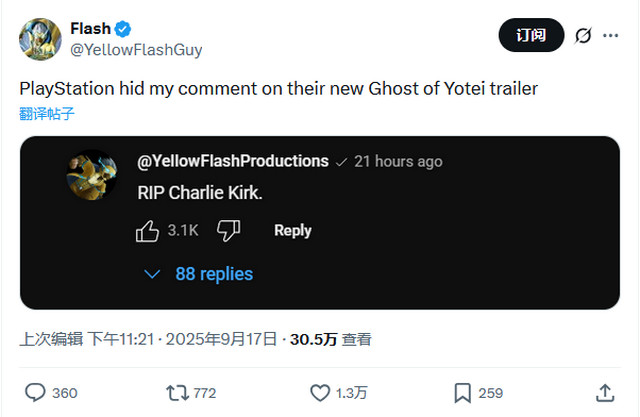Click the 翻译帖子 translate link
Screen dimensions: 640x417
click(46, 113)
